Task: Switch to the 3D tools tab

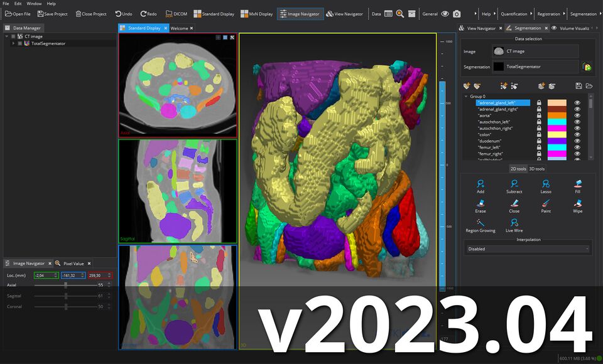Action: point(536,169)
